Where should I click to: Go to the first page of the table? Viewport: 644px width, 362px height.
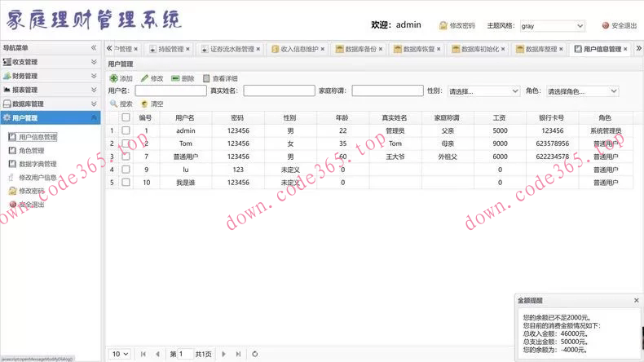pos(143,354)
